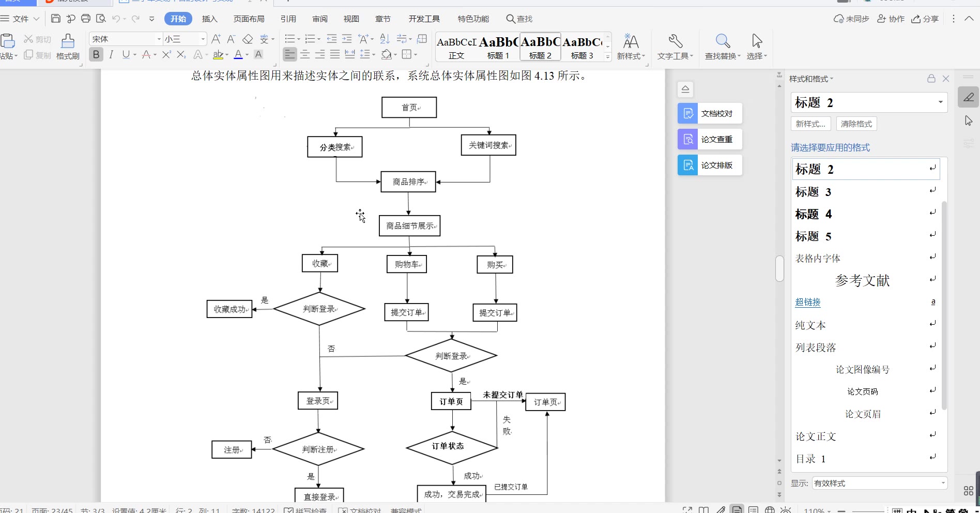Click the Format Painter (格式刷) brush
Viewport: 980px width, 513px height.
pyautogui.click(x=68, y=47)
